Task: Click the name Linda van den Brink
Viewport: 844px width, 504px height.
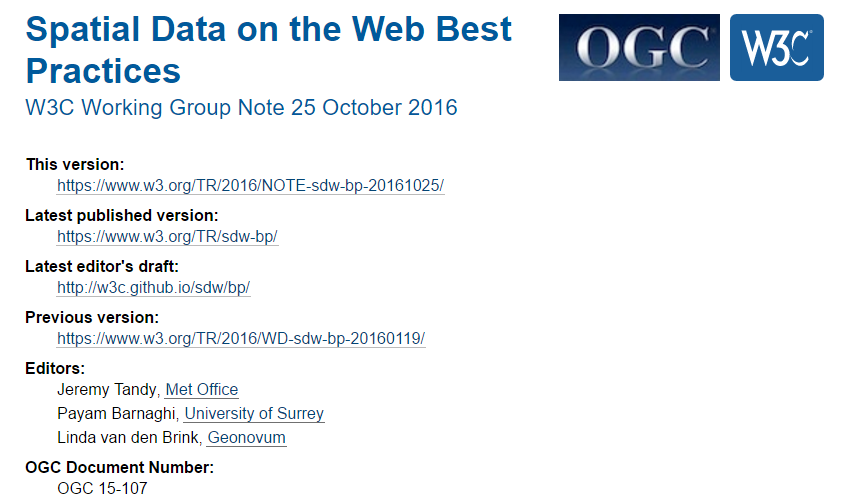Action: (x=129, y=438)
